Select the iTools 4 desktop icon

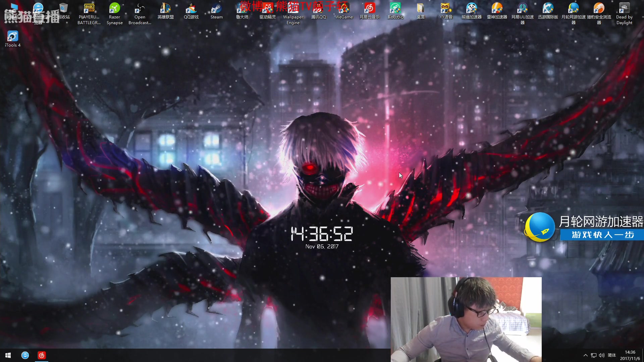(13, 39)
